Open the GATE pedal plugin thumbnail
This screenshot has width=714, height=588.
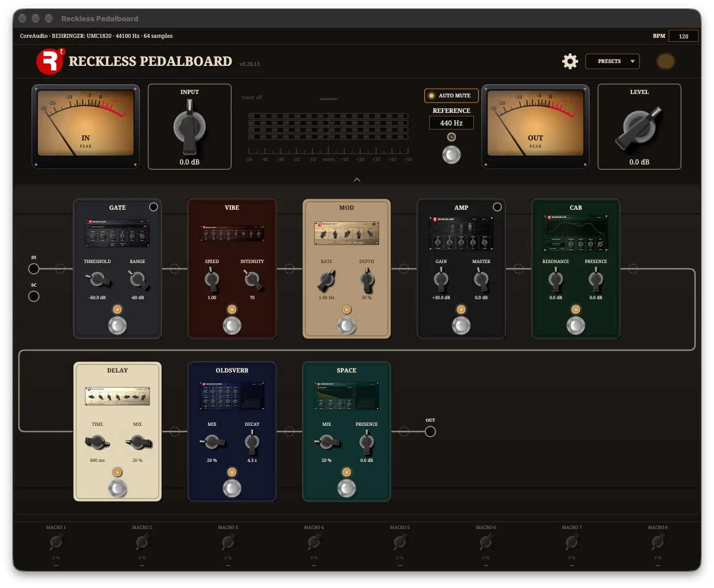coord(117,232)
